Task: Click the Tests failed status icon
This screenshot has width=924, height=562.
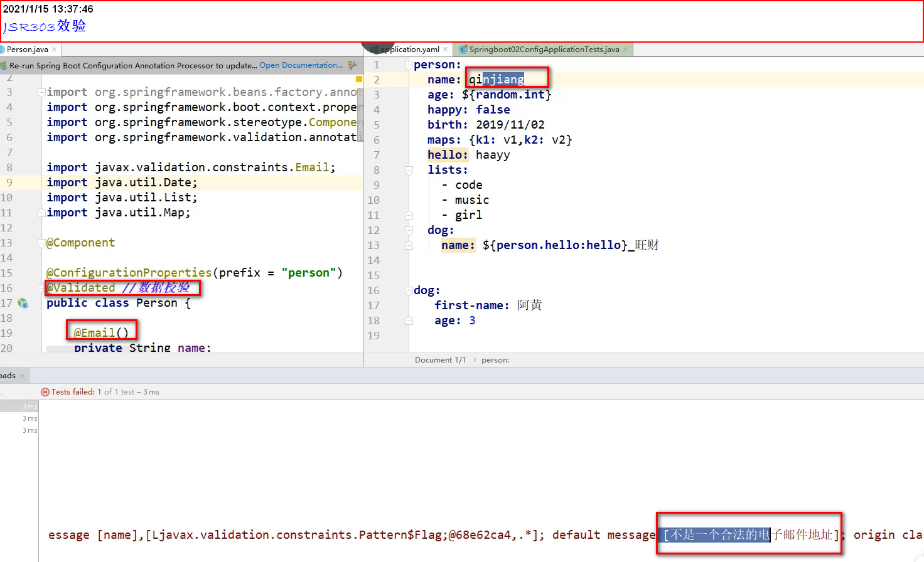Action: (45, 392)
